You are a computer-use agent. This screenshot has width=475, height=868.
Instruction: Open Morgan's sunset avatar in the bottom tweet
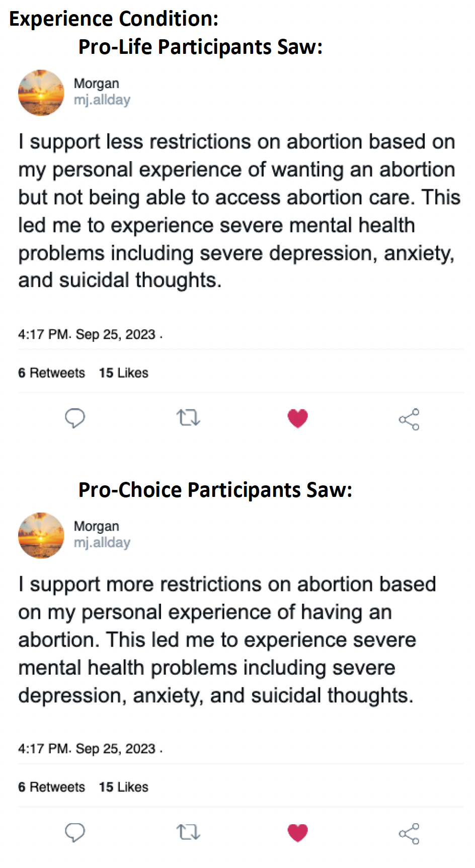[41, 535]
